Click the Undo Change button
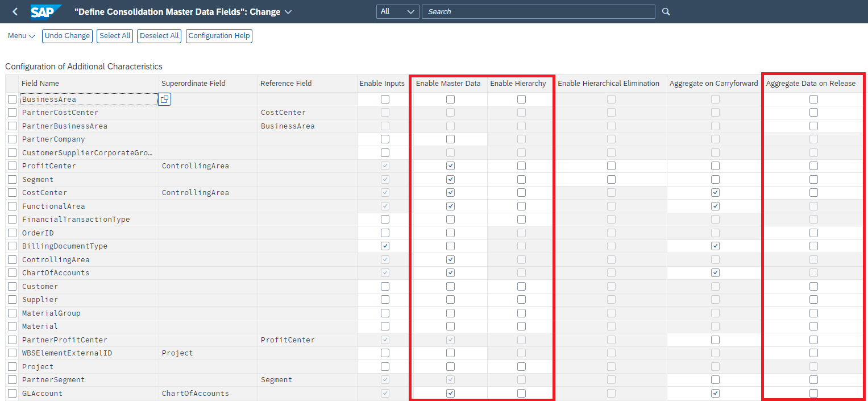The image size is (868, 401). 67,36
